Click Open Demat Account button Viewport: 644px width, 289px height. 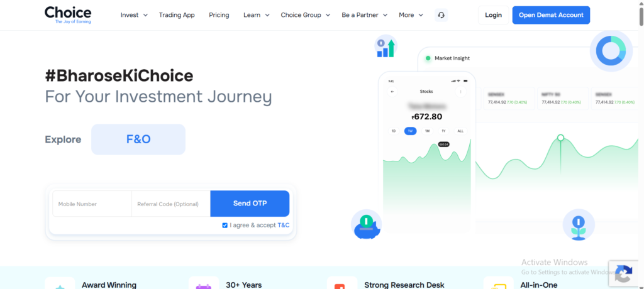coord(551,15)
